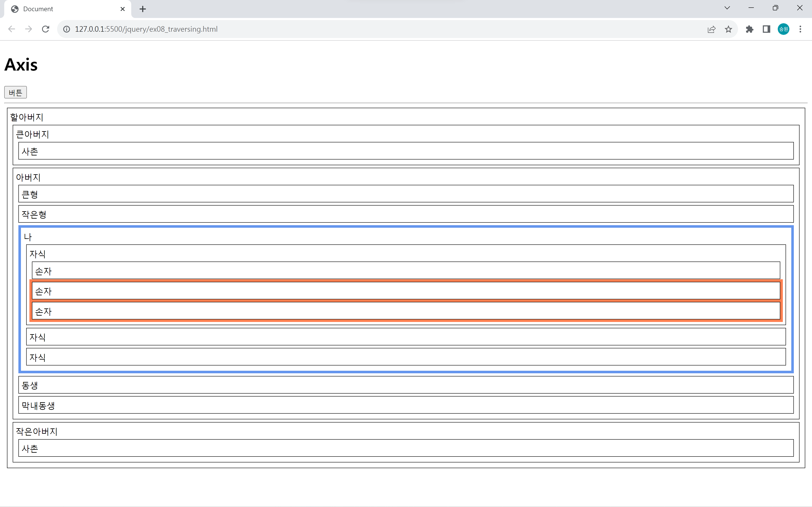Toggle the browser side panel
812x507 pixels.
click(766, 29)
